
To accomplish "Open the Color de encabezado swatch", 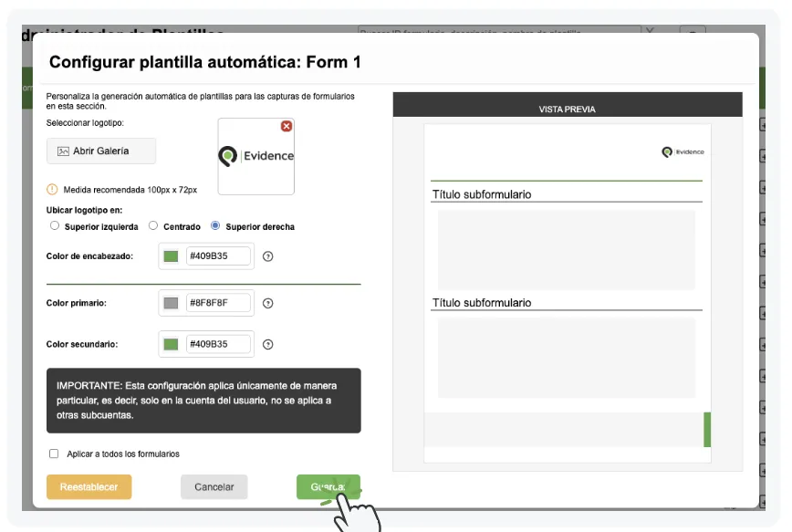I will point(171,256).
